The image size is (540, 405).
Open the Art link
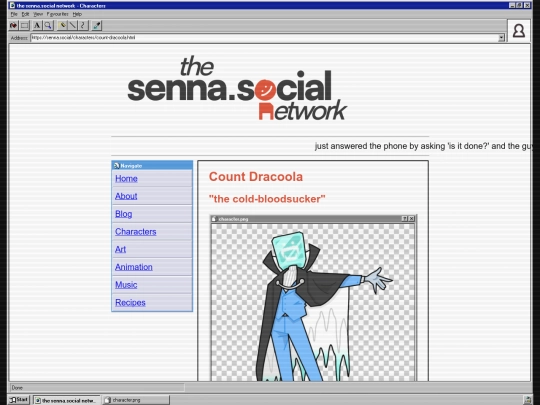[x=121, y=249]
